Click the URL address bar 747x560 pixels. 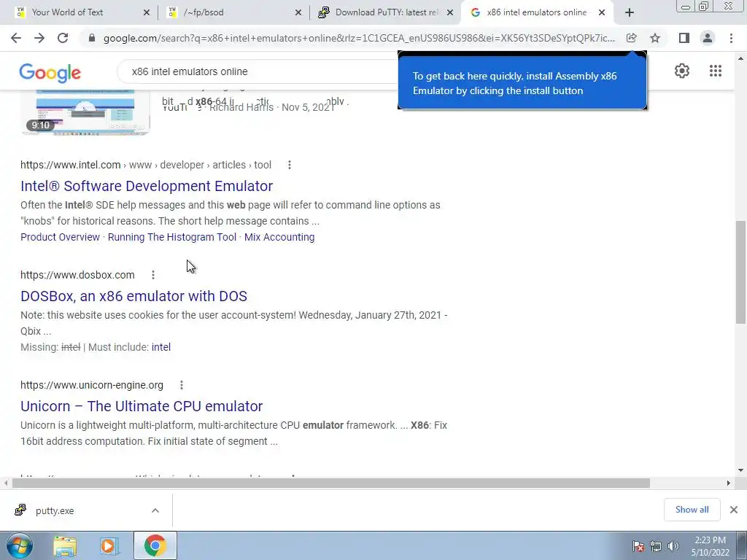pyautogui.click(x=359, y=38)
